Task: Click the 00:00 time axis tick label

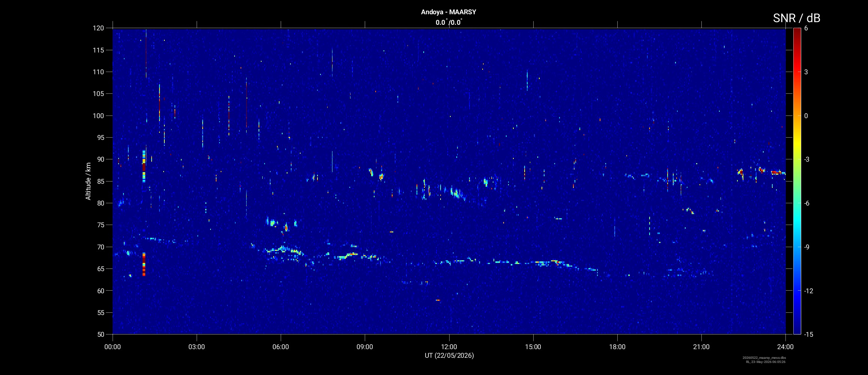Action: coord(113,347)
